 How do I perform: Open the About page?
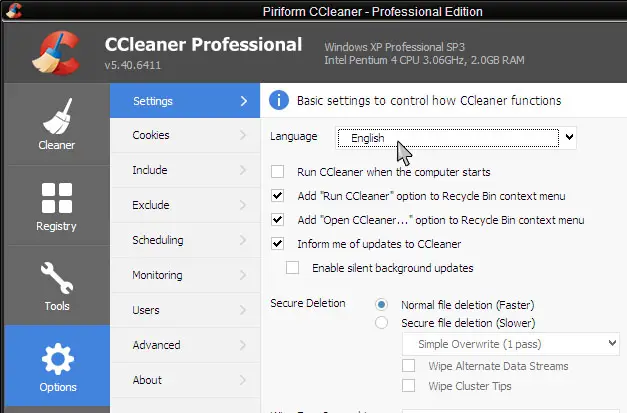point(185,380)
